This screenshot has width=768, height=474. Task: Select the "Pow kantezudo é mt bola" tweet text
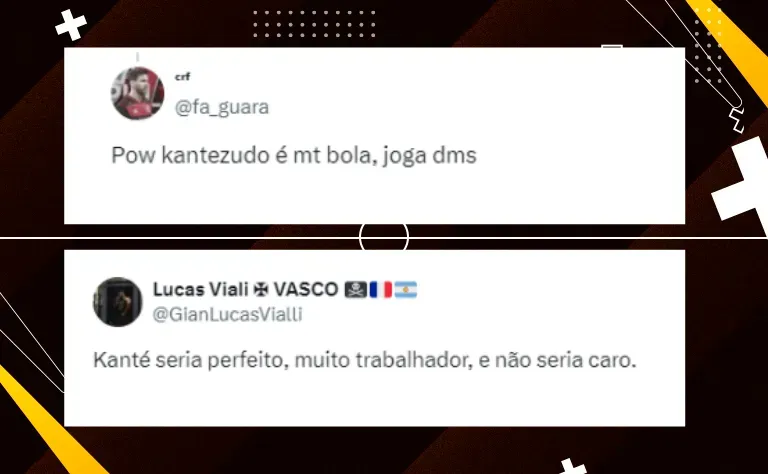(x=294, y=156)
